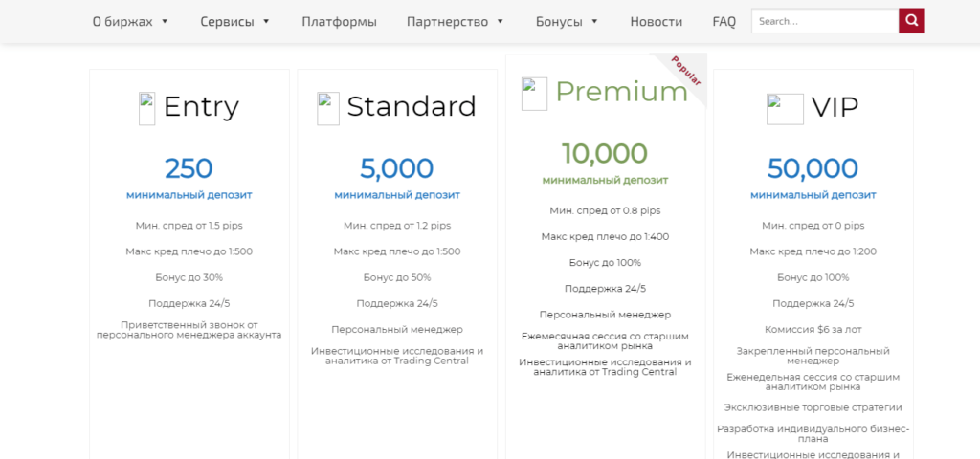Go to the «Платформы» menu item

[339, 21]
